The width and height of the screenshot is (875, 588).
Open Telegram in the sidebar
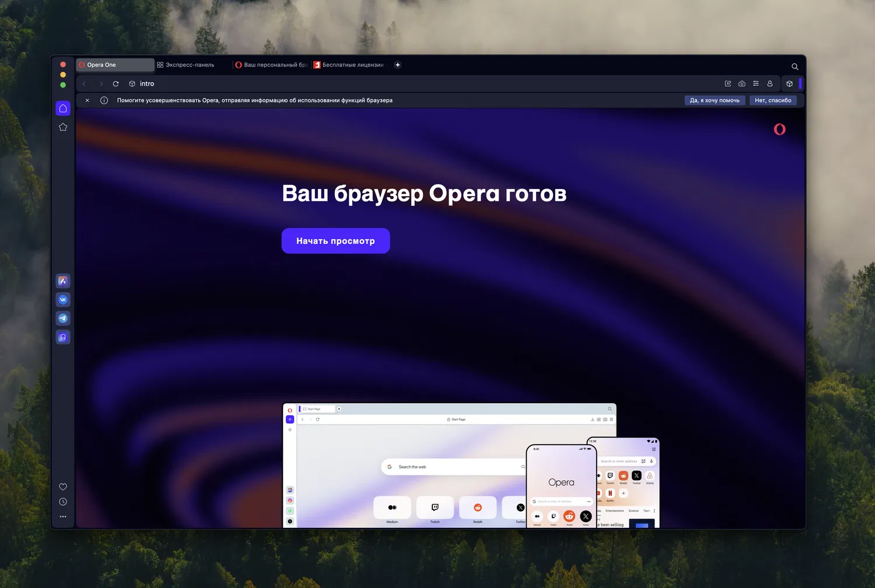[63, 318]
